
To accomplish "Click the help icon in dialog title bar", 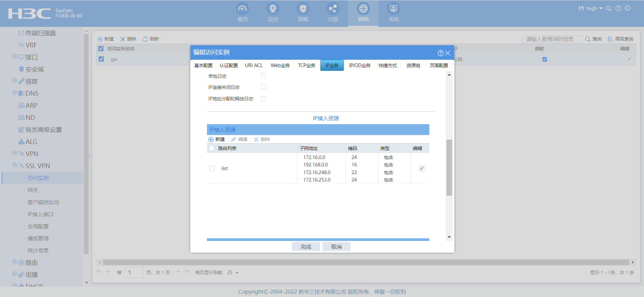I will (x=440, y=53).
